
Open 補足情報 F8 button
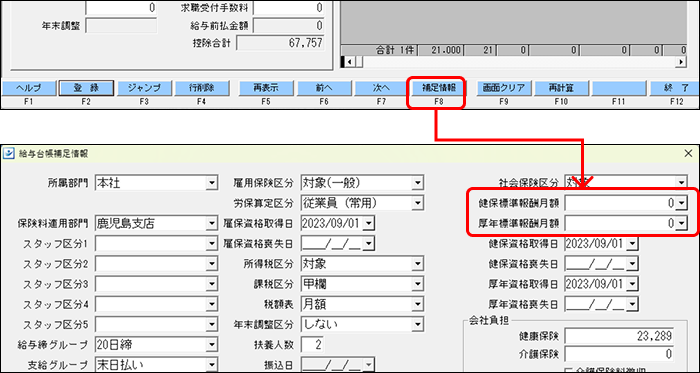coord(438,88)
